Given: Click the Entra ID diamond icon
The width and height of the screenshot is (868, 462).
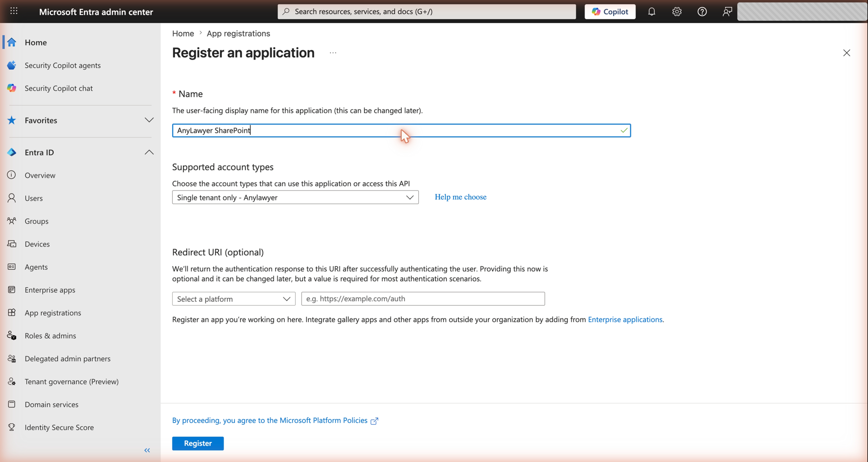Looking at the screenshot, I should (12, 152).
